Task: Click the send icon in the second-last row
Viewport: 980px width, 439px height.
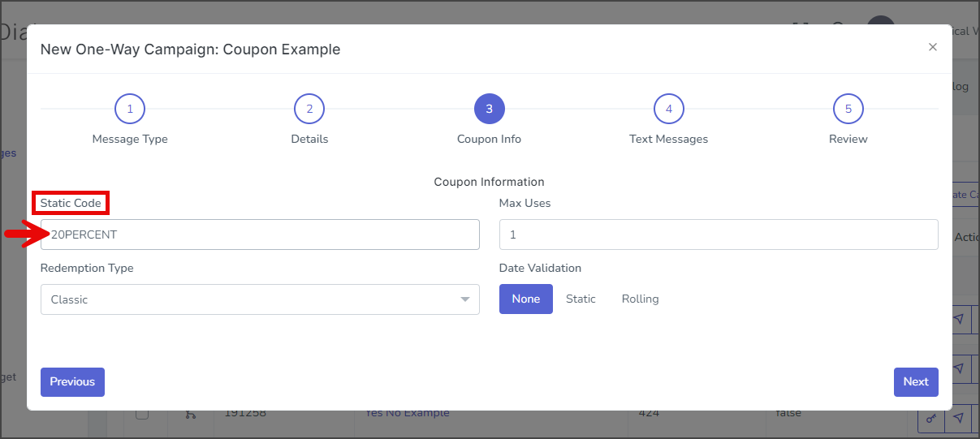Action: point(959,369)
